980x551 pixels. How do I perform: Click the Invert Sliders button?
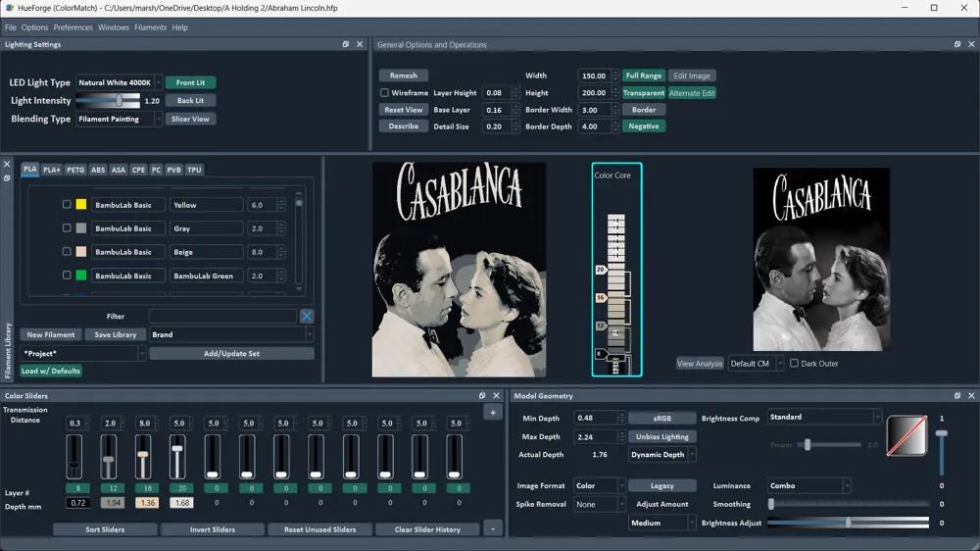[x=213, y=529]
